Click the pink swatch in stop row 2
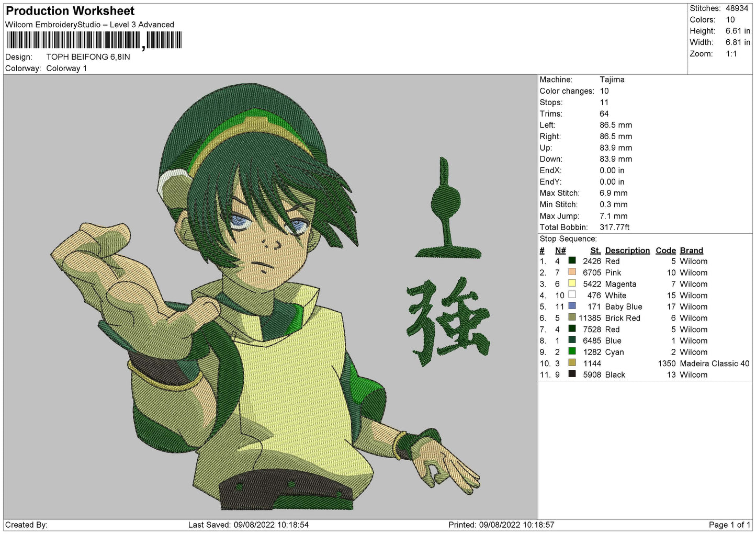Image resolution: width=756 pixels, height=534 pixels. coord(572,272)
